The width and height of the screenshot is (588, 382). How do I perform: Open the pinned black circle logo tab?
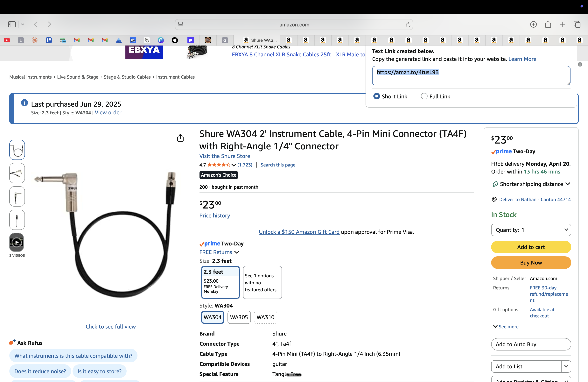[x=175, y=40]
